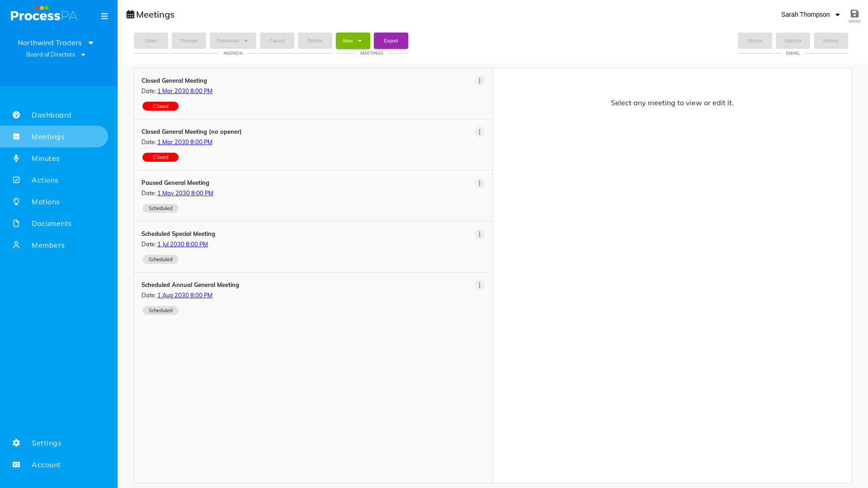The height and width of the screenshot is (488, 868).
Task: Open the Sarah Thompson user menu
Action: [810, 14]
